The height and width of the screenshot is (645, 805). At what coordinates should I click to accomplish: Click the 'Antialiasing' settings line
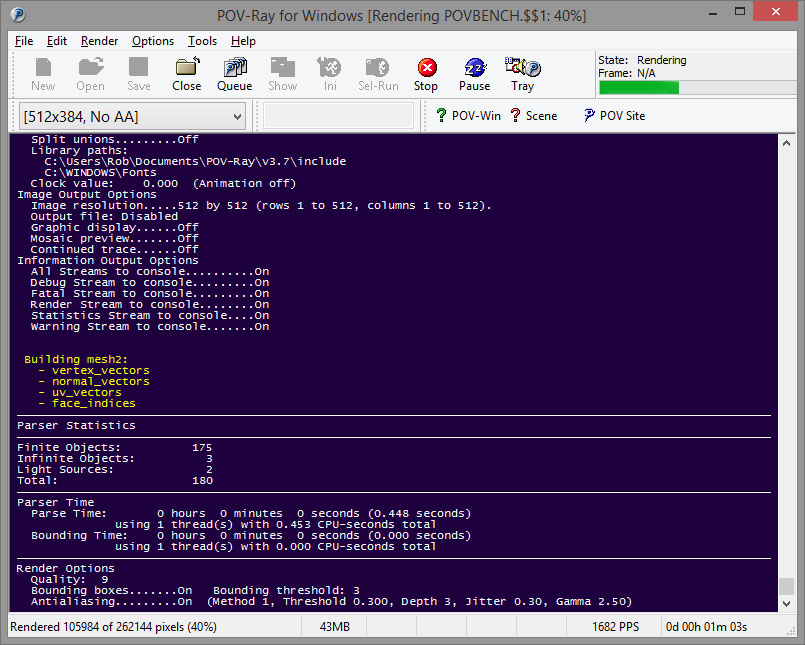click(x=331, y=601)
